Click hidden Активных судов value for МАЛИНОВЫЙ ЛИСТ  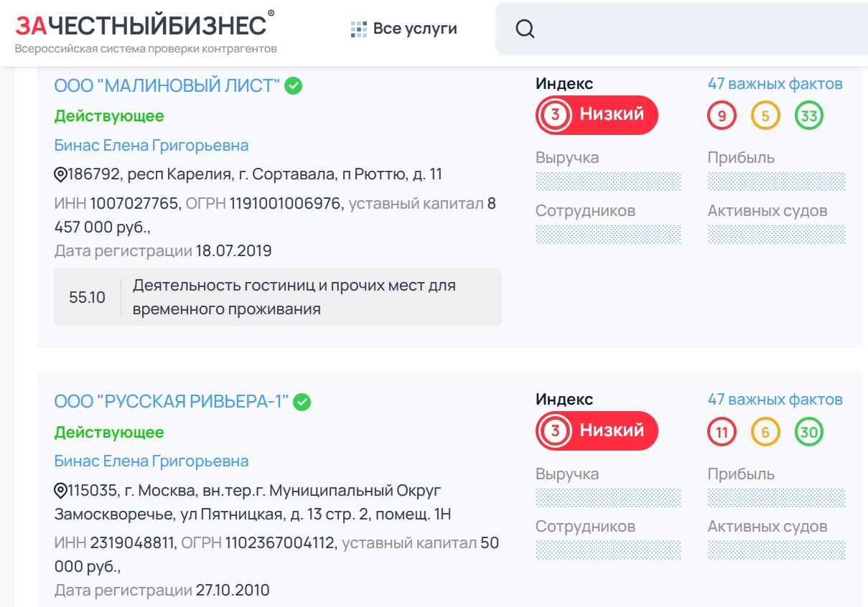coord(776,235)
